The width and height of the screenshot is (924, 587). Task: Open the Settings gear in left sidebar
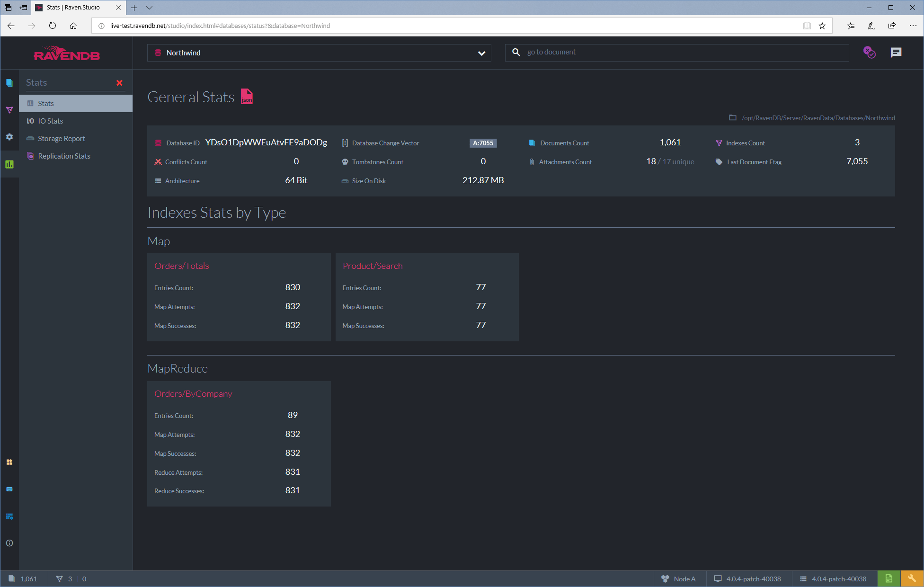point(9,137)
